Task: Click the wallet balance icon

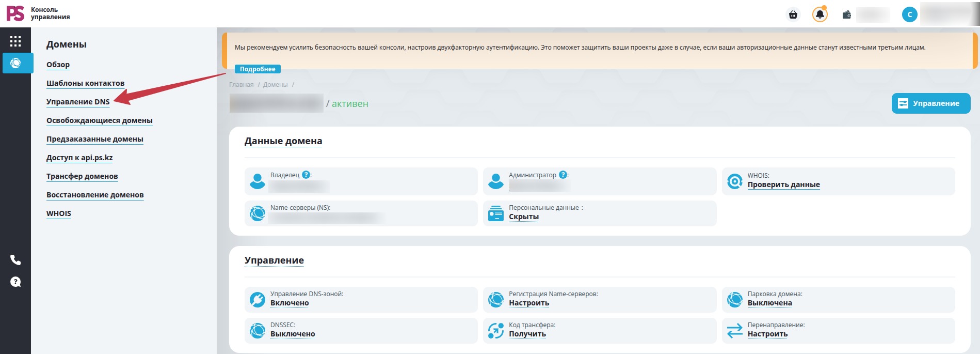Action: coord(846,14)
